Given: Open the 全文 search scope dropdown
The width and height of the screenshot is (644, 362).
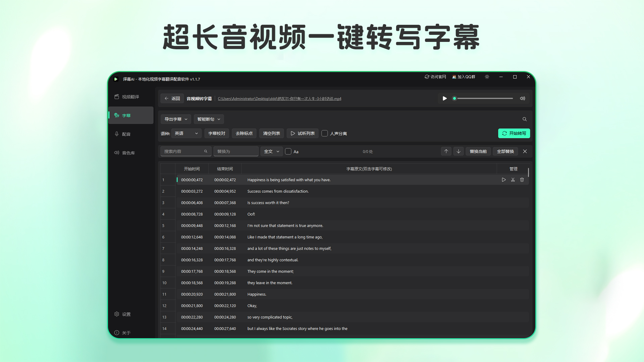Looking at the screenshot, I should click(272, 152).
